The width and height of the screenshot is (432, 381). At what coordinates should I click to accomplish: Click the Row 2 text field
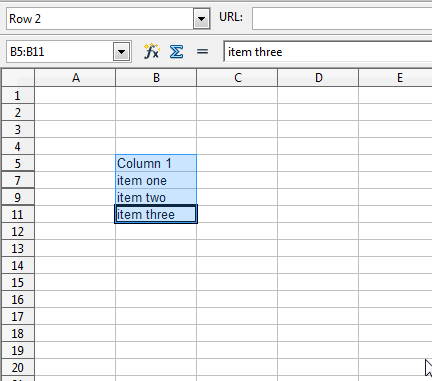coord(100,19)
